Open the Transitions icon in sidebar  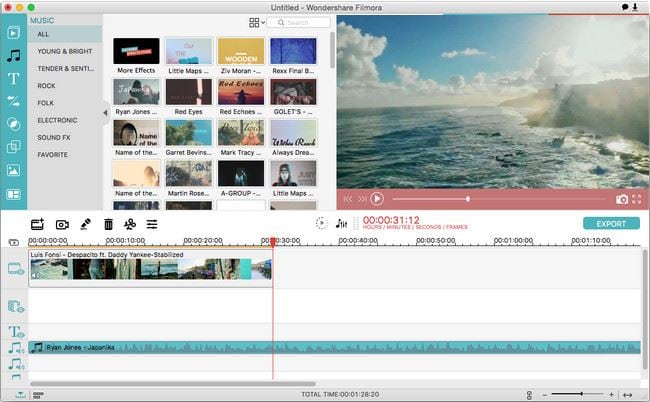13,101
